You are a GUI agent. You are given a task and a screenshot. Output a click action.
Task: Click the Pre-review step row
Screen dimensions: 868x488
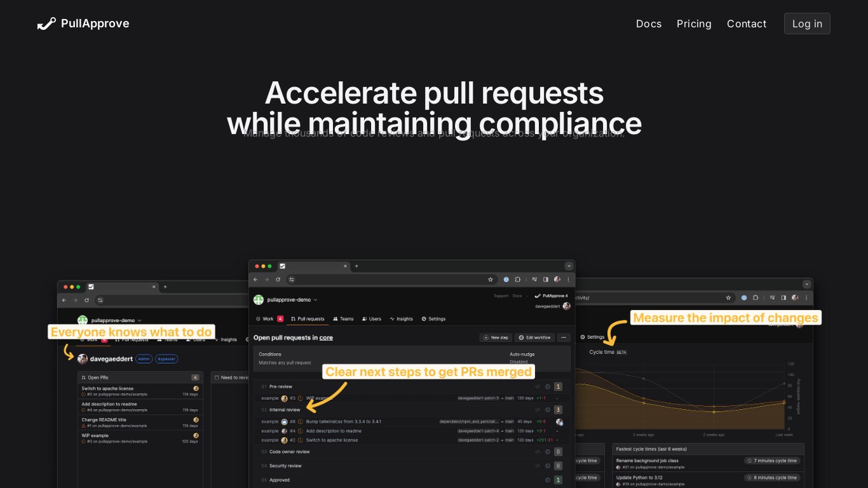[412, 386]
